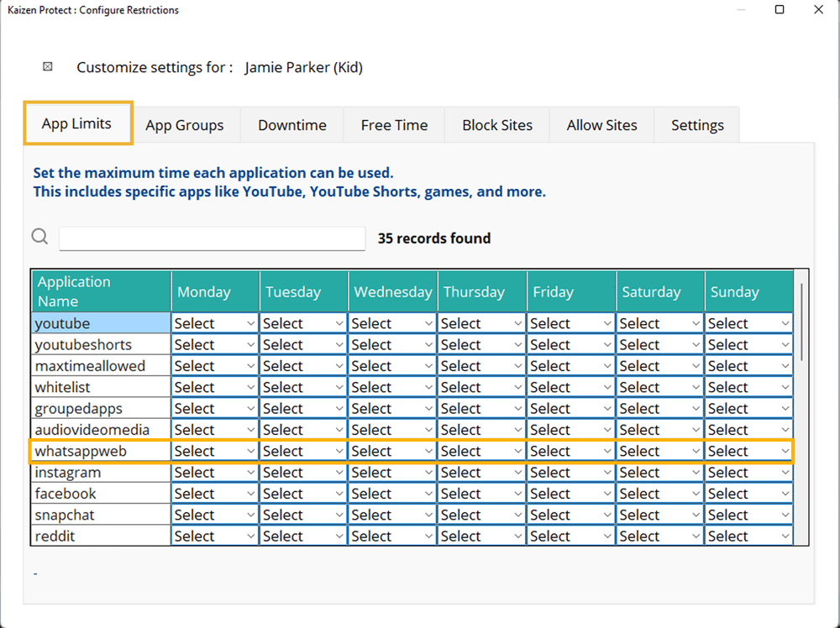Open the Settings tab
This screenshot has height=628, width=840.
coord(696,125)
